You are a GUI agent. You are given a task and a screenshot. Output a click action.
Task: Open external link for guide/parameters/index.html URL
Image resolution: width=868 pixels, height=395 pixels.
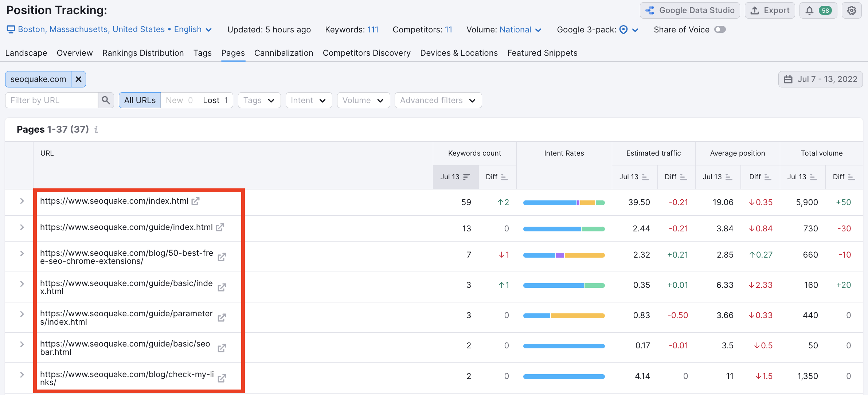pos(222,318)
